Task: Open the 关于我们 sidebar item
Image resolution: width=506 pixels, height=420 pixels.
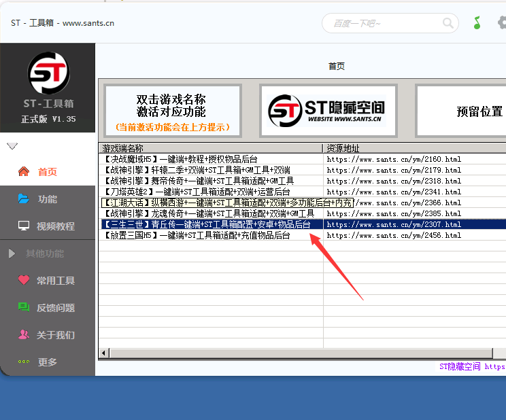Action: 48,335
